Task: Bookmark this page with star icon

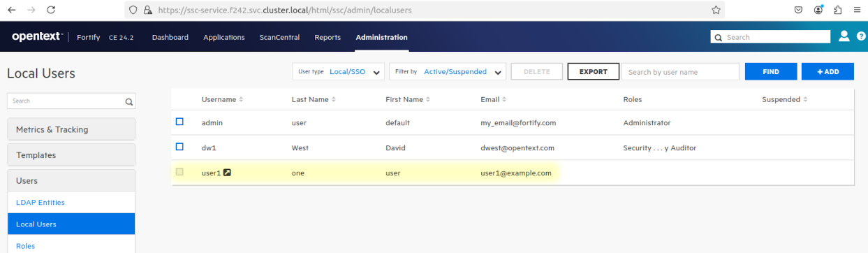Action: 716,10
